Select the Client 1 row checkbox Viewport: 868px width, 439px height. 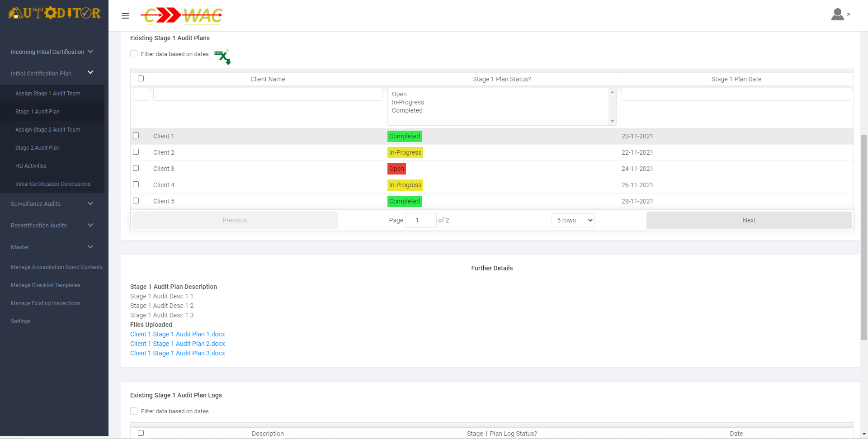[x=136, y=136]
